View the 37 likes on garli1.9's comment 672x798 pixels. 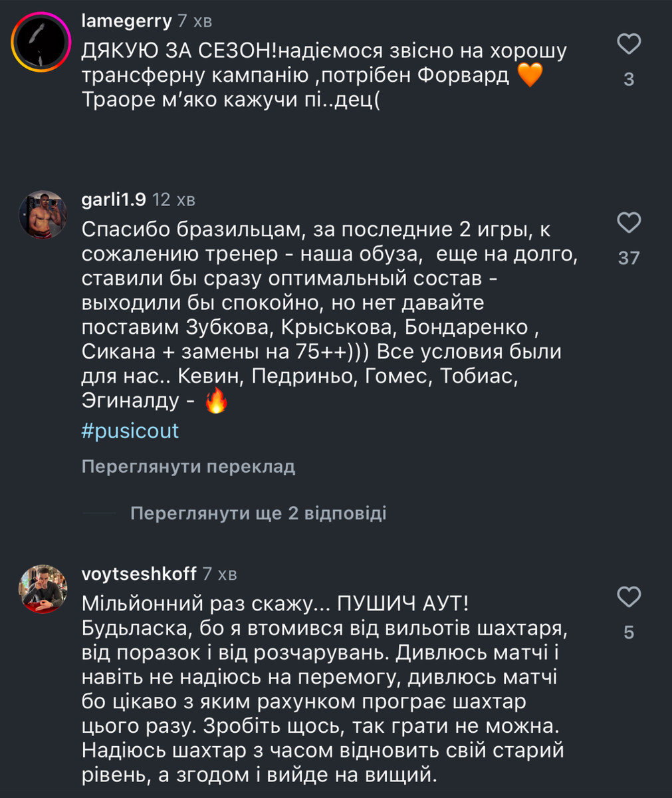628,257
